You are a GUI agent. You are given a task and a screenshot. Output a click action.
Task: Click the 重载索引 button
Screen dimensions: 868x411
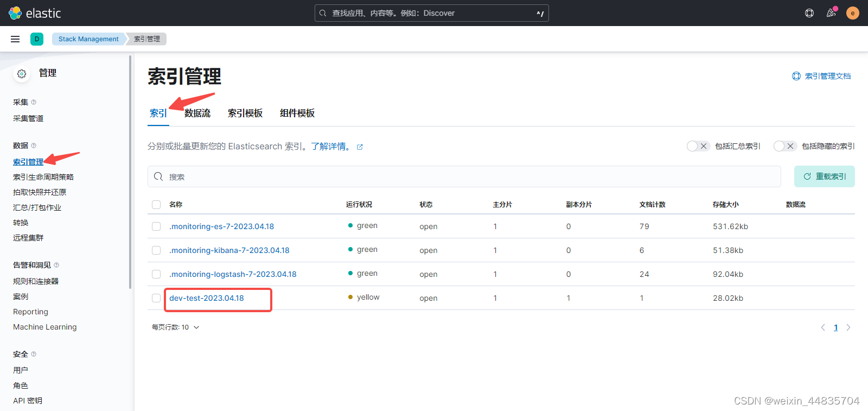coord(825,176)
